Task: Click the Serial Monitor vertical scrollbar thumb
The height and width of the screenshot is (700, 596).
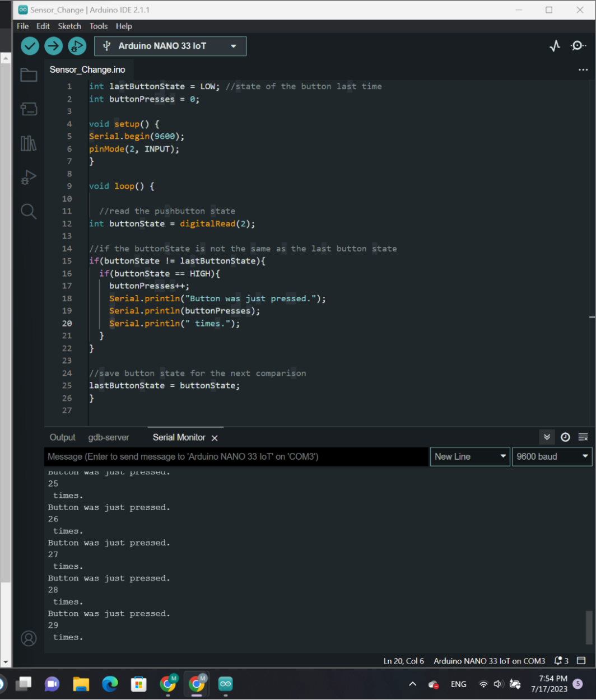Action: click(x=589, y=627)
